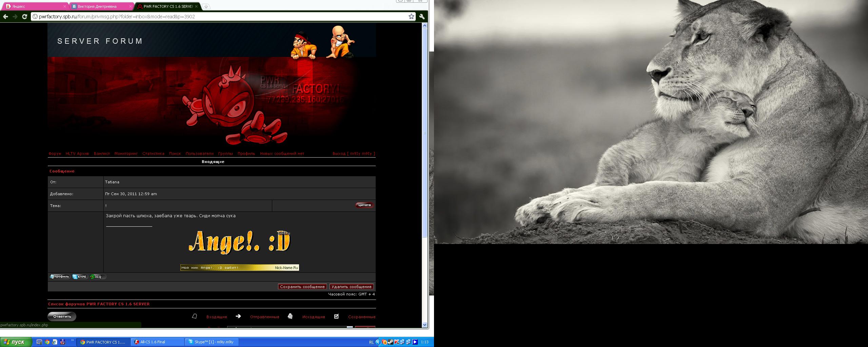Open Skype from the taskbar
This screenshot has height=347, width=868.
(x=213, y=342)
